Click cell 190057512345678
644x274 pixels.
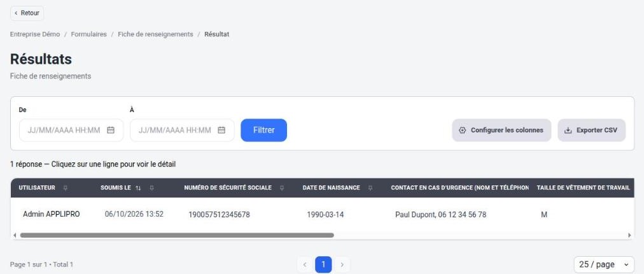pos(219,214)
